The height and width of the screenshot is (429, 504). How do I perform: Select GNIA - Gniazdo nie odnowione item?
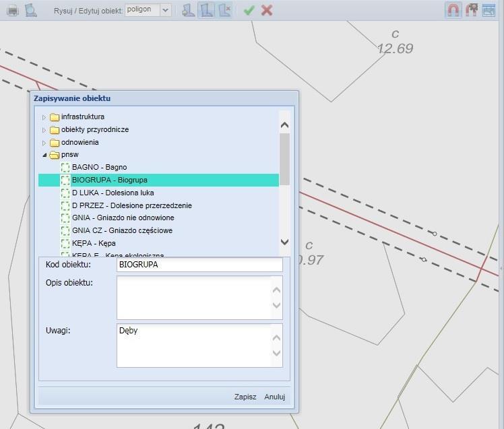[x=158, y=218]
